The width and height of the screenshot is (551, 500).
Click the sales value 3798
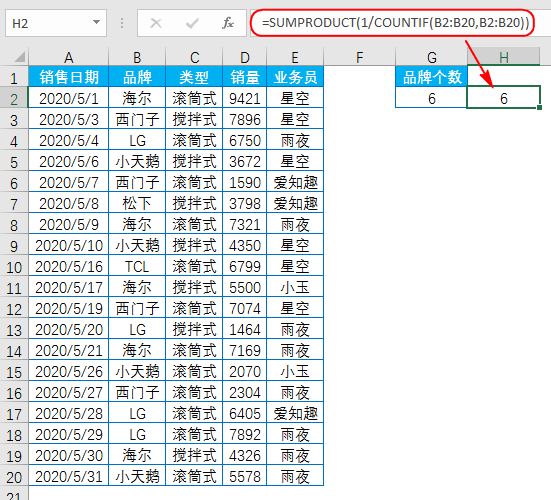[245, 203]
